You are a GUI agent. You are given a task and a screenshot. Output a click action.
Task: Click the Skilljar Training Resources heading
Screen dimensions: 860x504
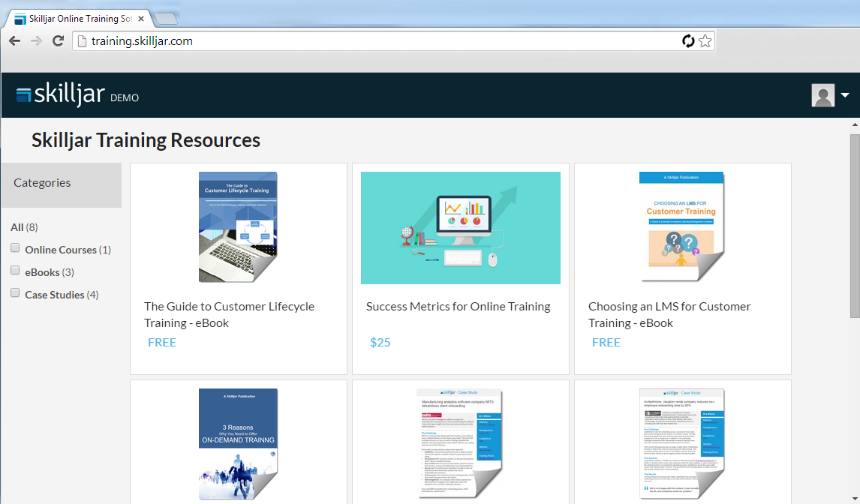coord(146,140)
